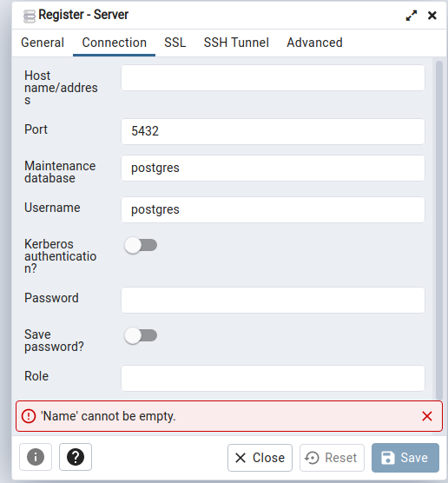Enable the Save password switch

pyautogui.click(x=141, y=335)
